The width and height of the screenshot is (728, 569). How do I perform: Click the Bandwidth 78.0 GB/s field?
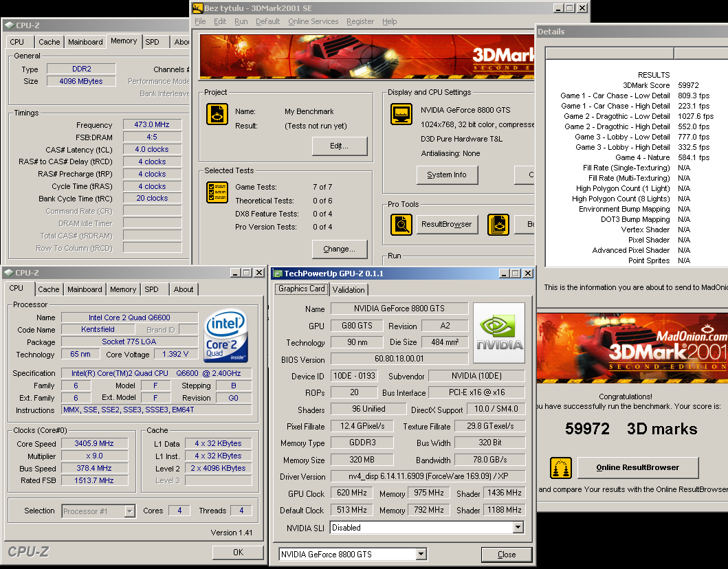[490, 460]
